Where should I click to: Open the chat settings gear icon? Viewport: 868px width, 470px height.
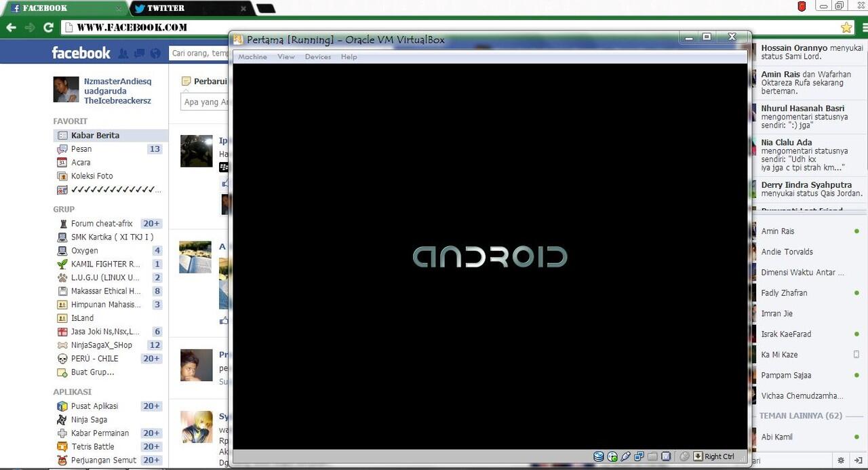pos(841,461)
